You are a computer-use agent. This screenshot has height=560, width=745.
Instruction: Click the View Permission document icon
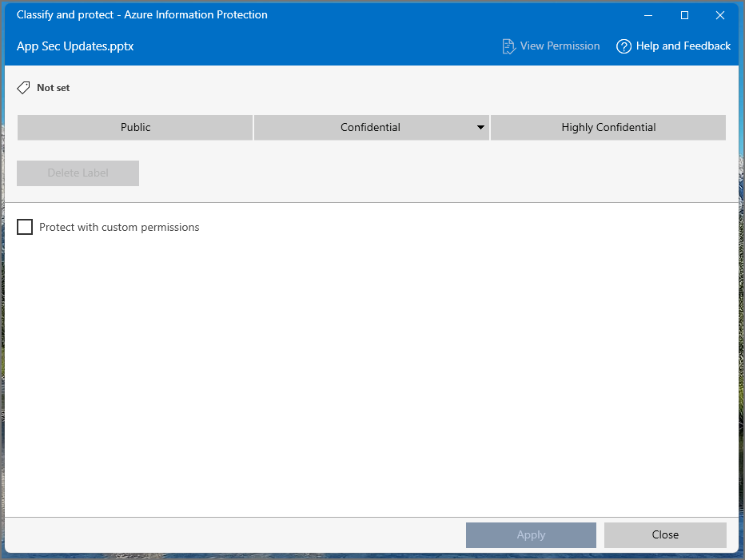(509, 46)
